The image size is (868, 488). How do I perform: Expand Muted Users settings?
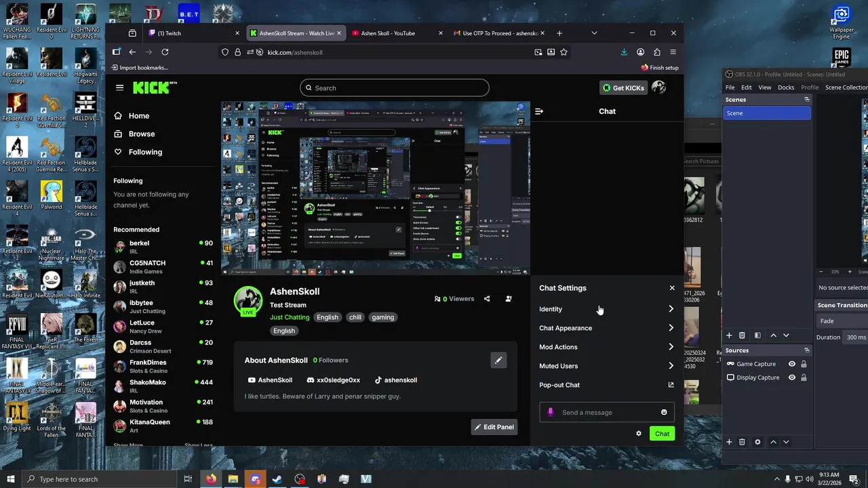[x=607, y=366]
